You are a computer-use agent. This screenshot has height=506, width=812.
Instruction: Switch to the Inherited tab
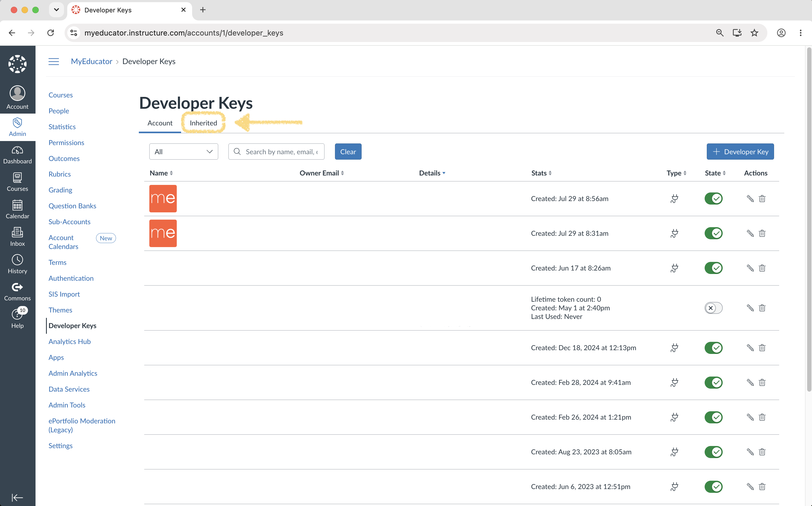(x=203, y=123)
